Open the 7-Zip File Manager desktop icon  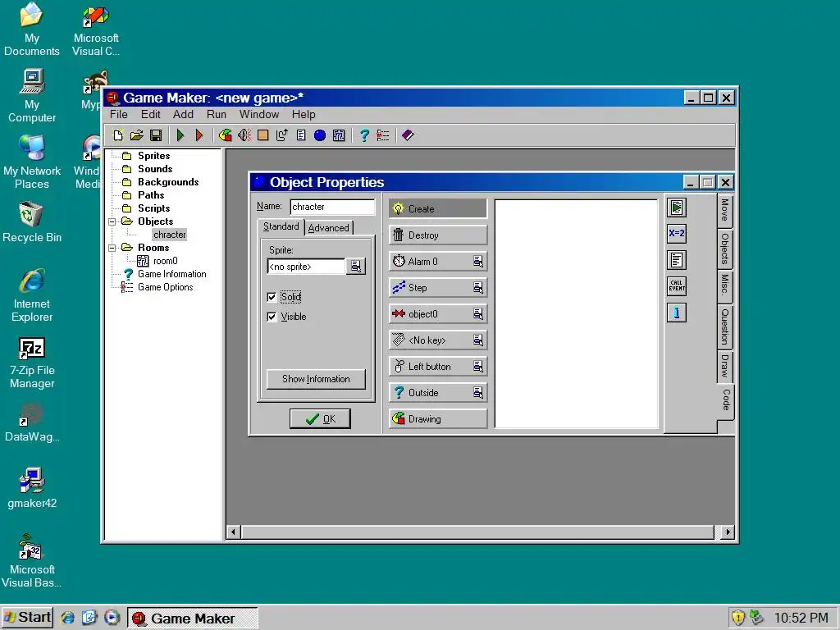click(x=32, y=362)
